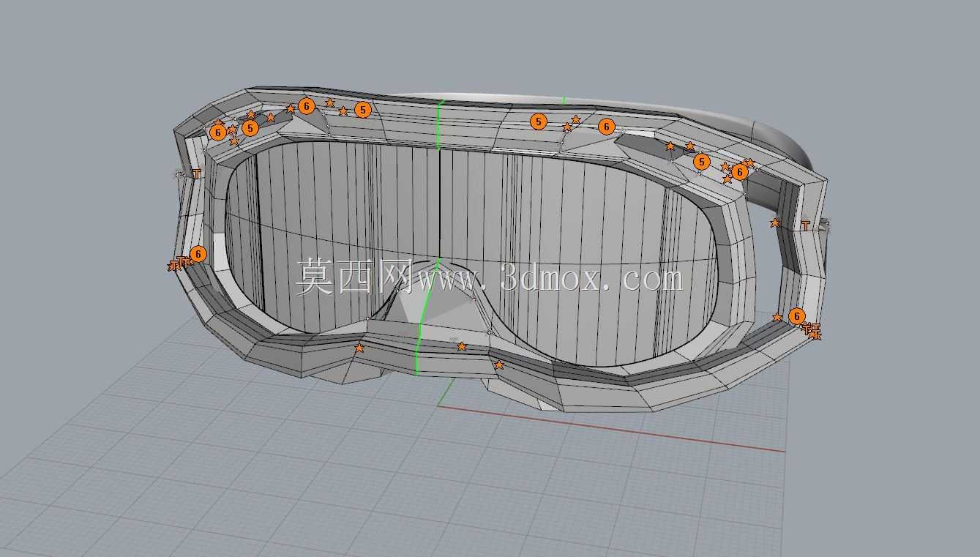980x557 pixels.
Task: Select the 5 marker just left of the green centerline
Action: point(362,110)
